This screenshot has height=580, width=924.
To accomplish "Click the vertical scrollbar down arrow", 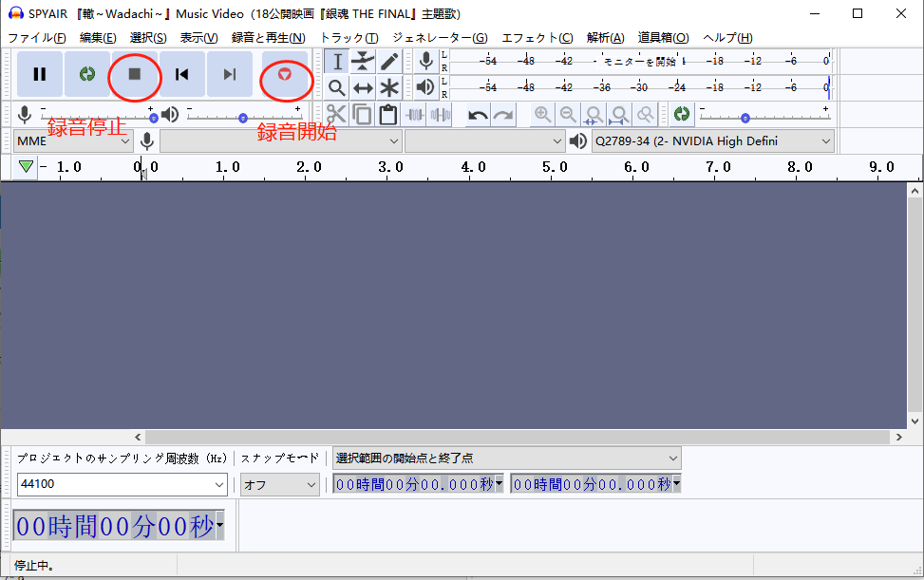I will tap(915, 421).
